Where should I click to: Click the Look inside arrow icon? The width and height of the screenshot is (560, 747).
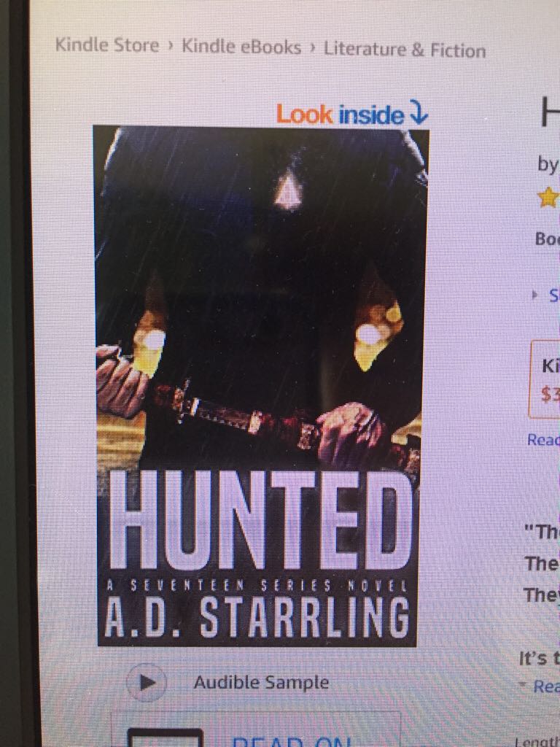coord(419,113)
